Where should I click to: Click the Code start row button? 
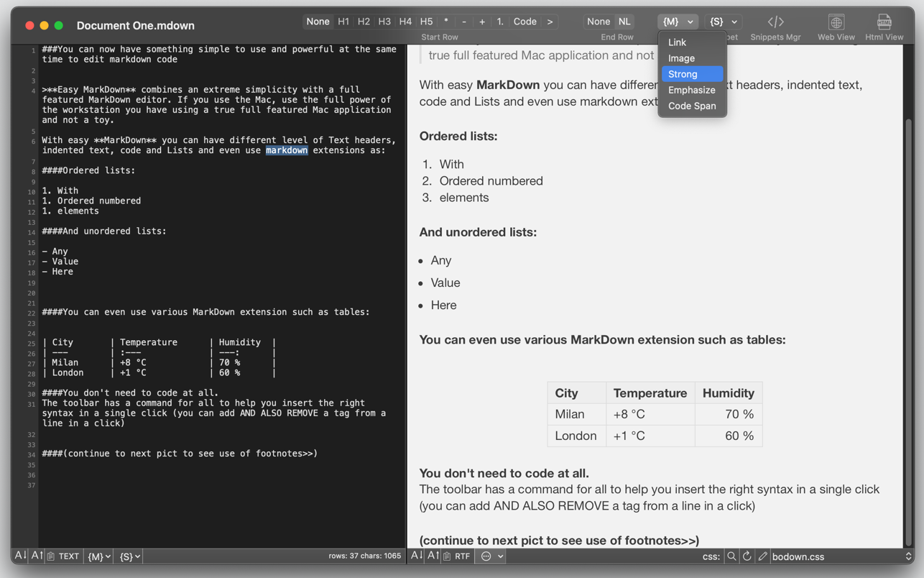coord(525,22)
